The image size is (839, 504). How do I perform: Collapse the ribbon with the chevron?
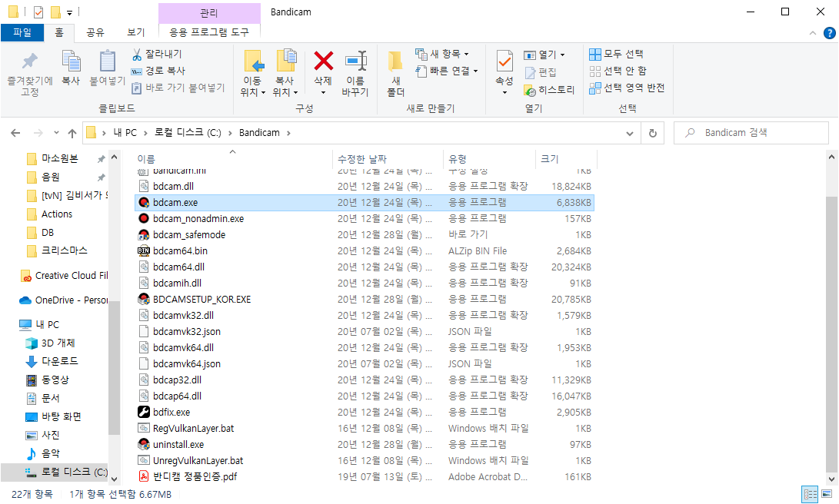pos(813,33)
